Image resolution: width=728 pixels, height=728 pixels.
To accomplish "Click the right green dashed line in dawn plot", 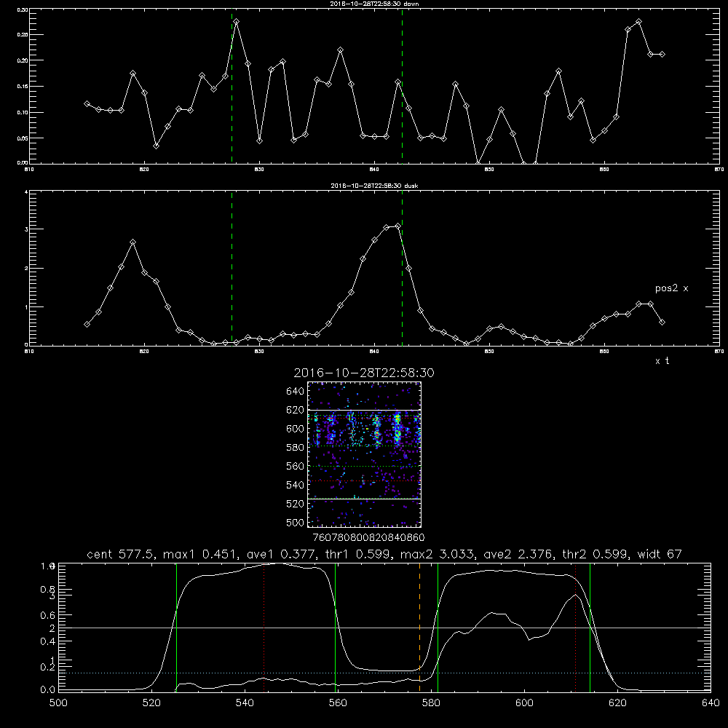I will (402, 86).
